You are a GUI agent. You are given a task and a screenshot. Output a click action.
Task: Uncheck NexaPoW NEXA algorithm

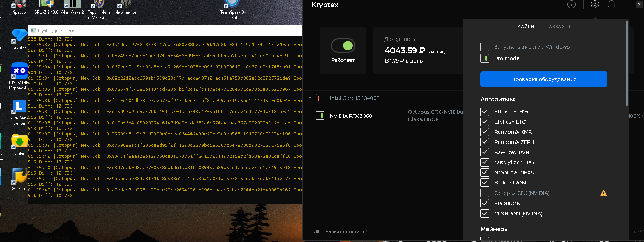(485, 173)
